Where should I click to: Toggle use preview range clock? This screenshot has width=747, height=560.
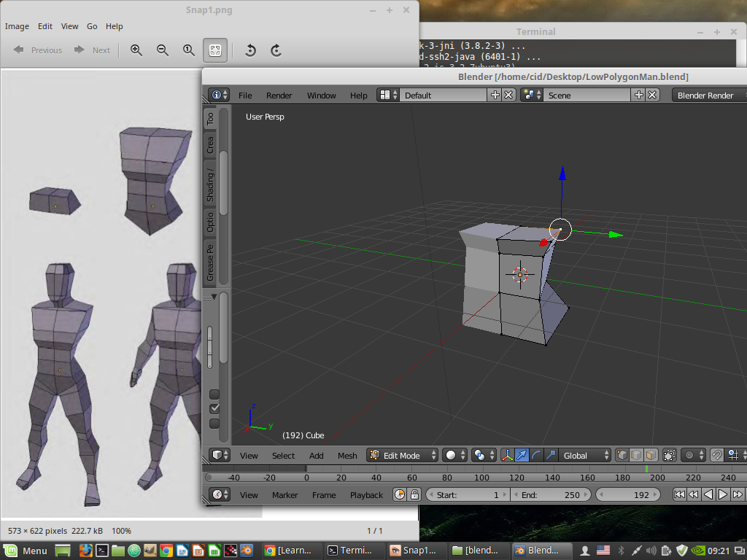click(400, 495)
